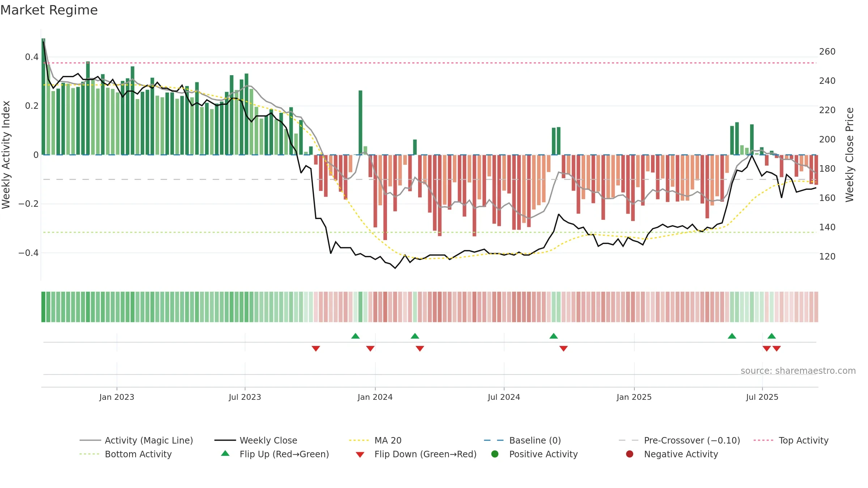The image size is (868, 488).
Task: Click the 220 tick on price axis
Action: 827,110
